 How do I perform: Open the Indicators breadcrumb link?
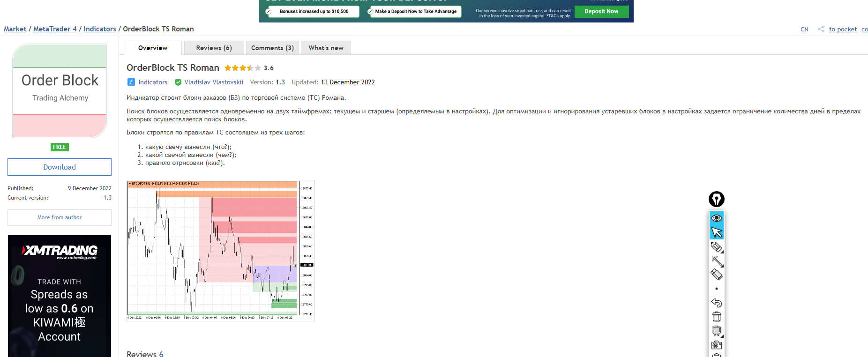(100, 29)
